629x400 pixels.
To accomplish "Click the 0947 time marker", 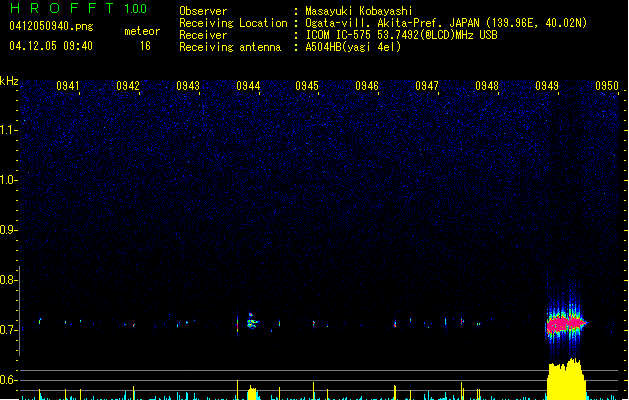I will [x=427, y=86].
